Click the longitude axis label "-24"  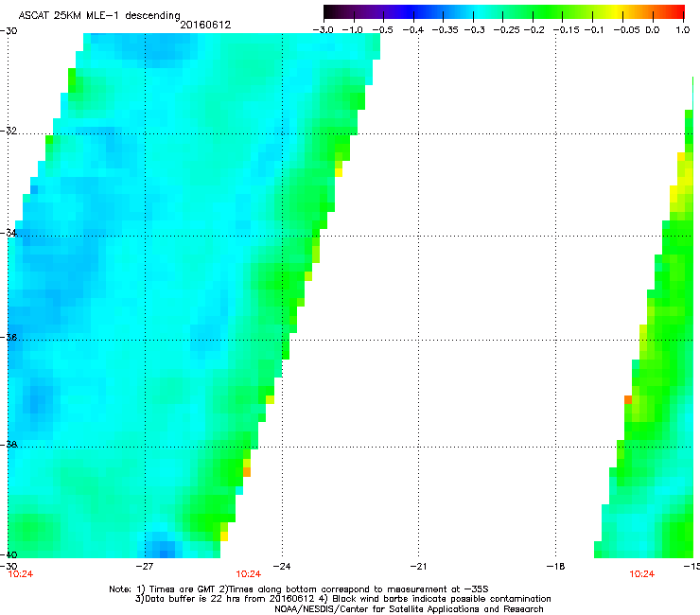[281, 567]
